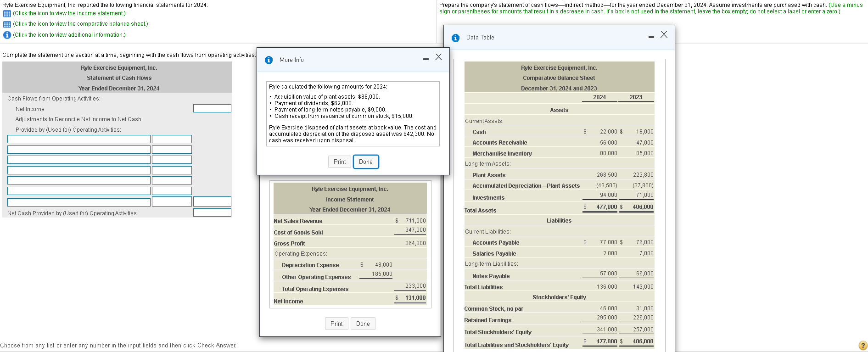Screen dimensions: 868x352
Task: Open the first adjustment label dropdown
Action: (79, 139)
